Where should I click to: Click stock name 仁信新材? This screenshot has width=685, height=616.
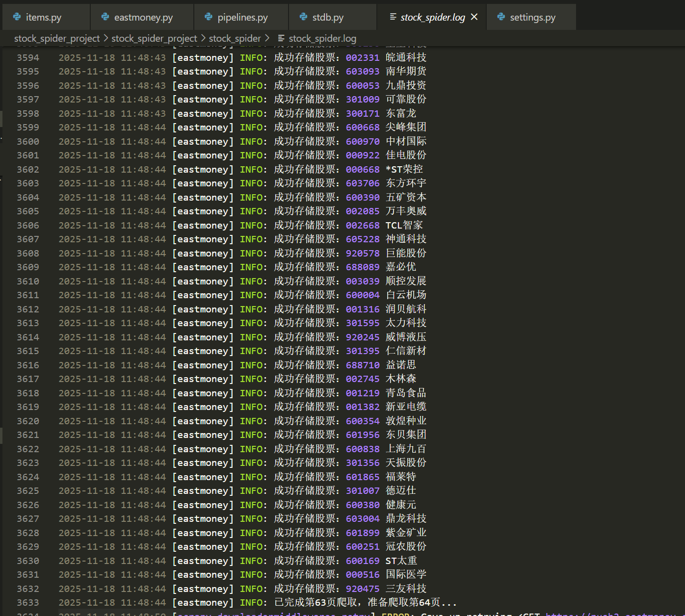click(x=406, y=351)
